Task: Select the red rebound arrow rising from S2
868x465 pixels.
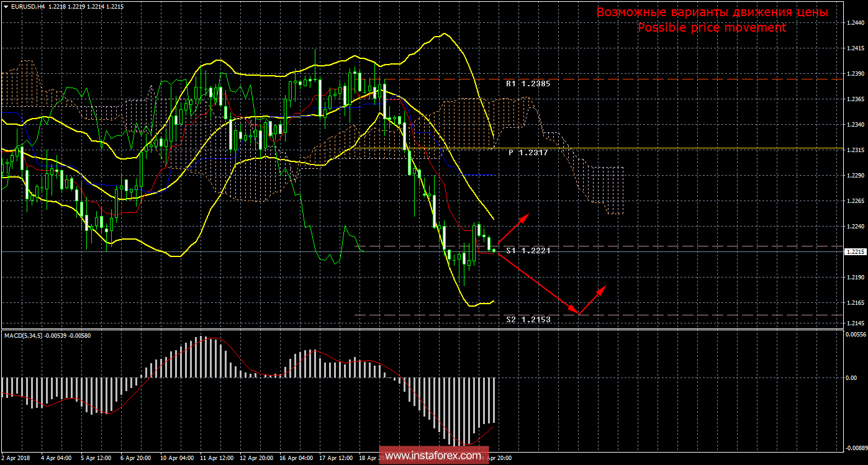Action: pyautogui.click(x=592, y=299)
